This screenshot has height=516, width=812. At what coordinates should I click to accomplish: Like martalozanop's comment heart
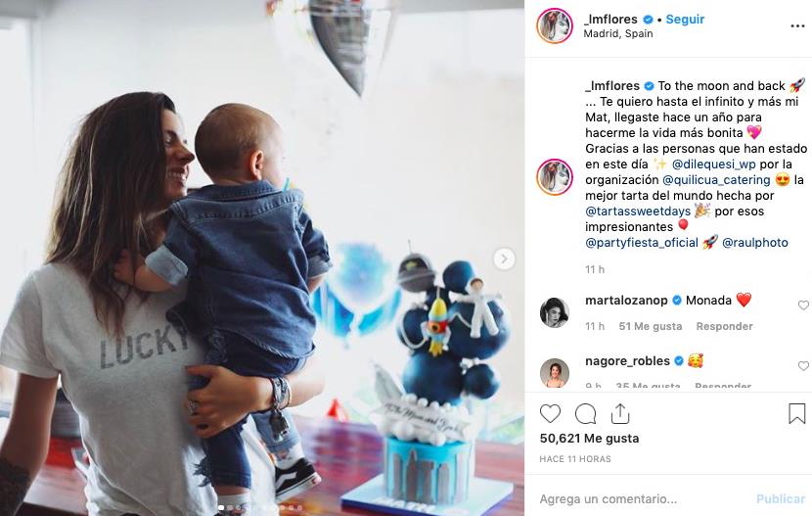(803, 305)
